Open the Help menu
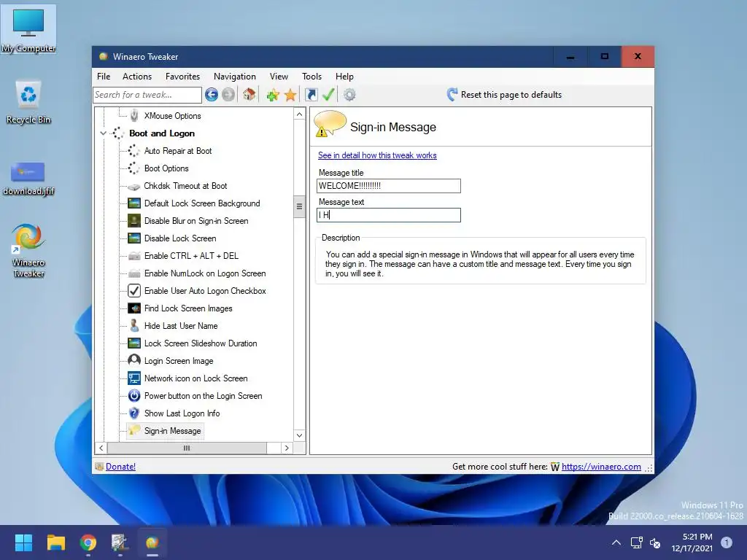Image resolution: width=747 pixels, height=560 pixels. point(344,76)
